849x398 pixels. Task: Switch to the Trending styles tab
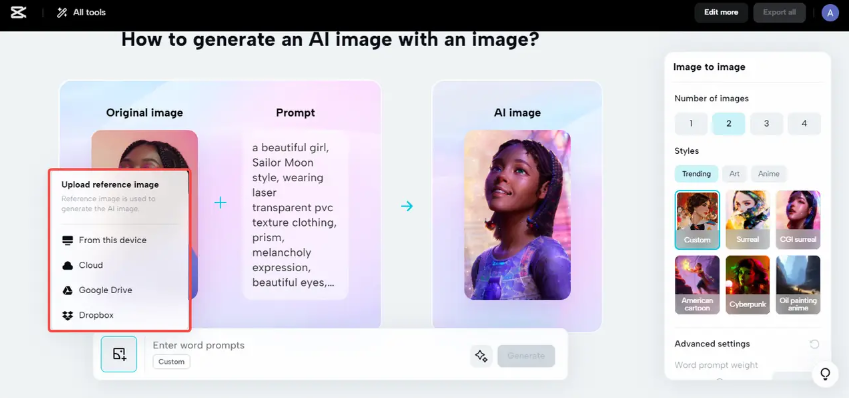[x=696, y=174]
